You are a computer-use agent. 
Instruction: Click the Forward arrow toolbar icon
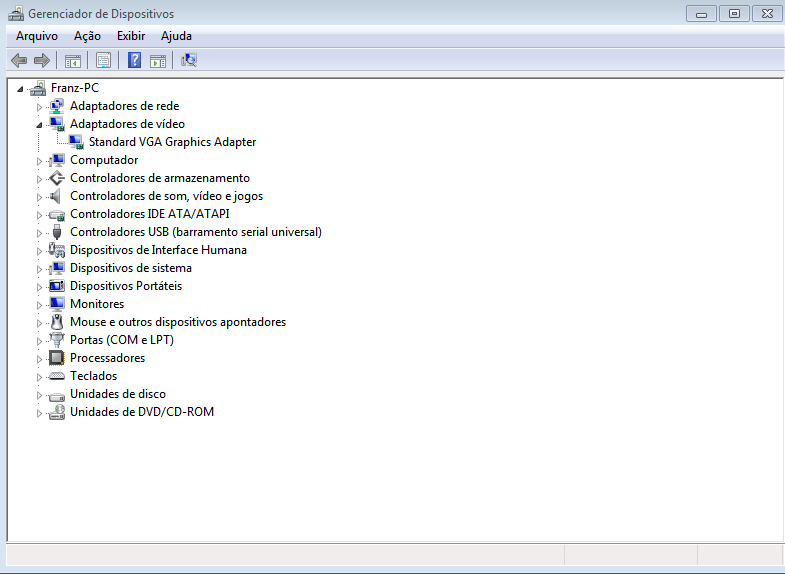[x=42, y=61]
